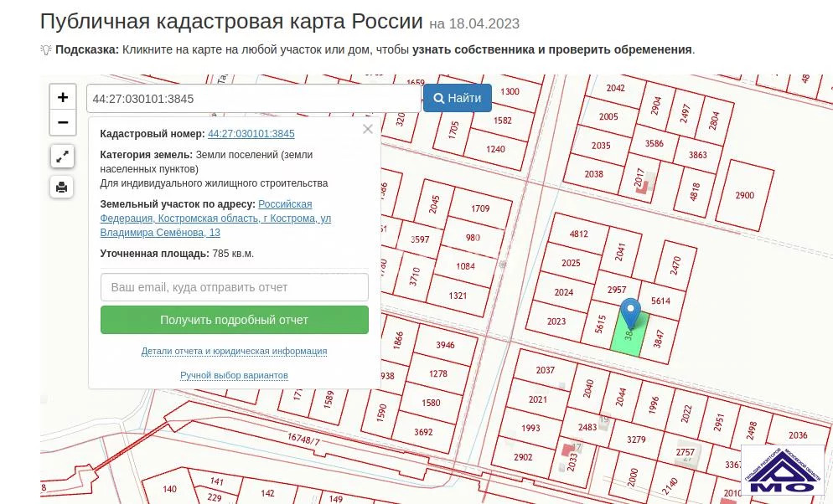
Task: Click the Найти search button
Action: pos(458,98)
